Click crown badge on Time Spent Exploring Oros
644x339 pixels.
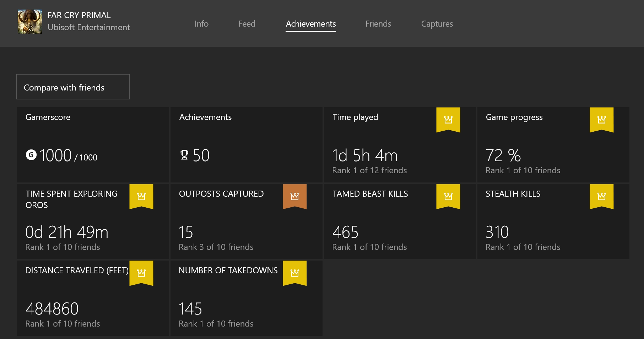[141, 196]
